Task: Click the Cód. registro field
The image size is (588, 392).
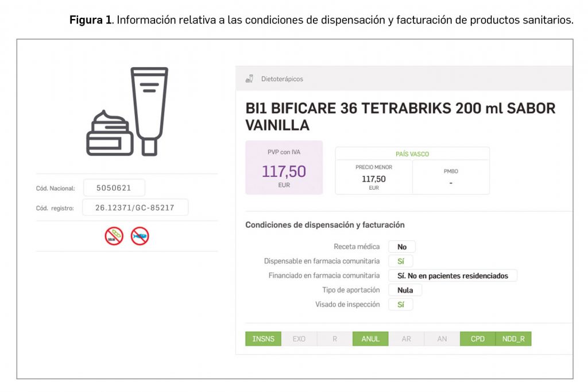Action: [135, 207]
